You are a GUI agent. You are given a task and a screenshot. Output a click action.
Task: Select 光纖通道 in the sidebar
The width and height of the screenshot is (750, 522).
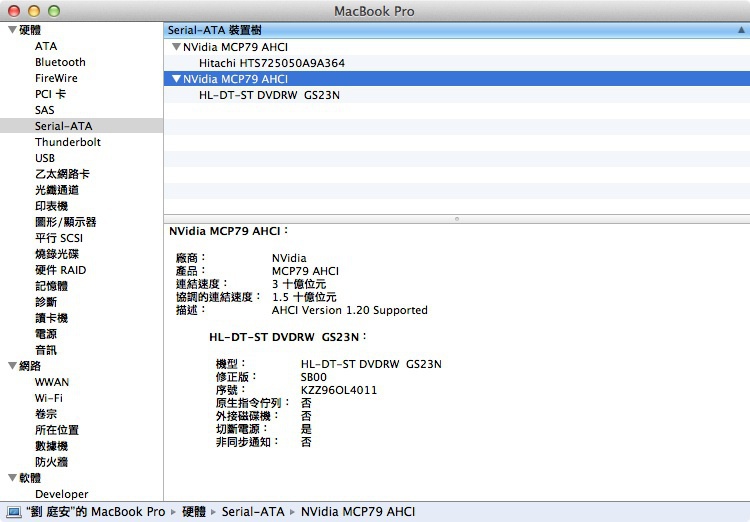57,190
